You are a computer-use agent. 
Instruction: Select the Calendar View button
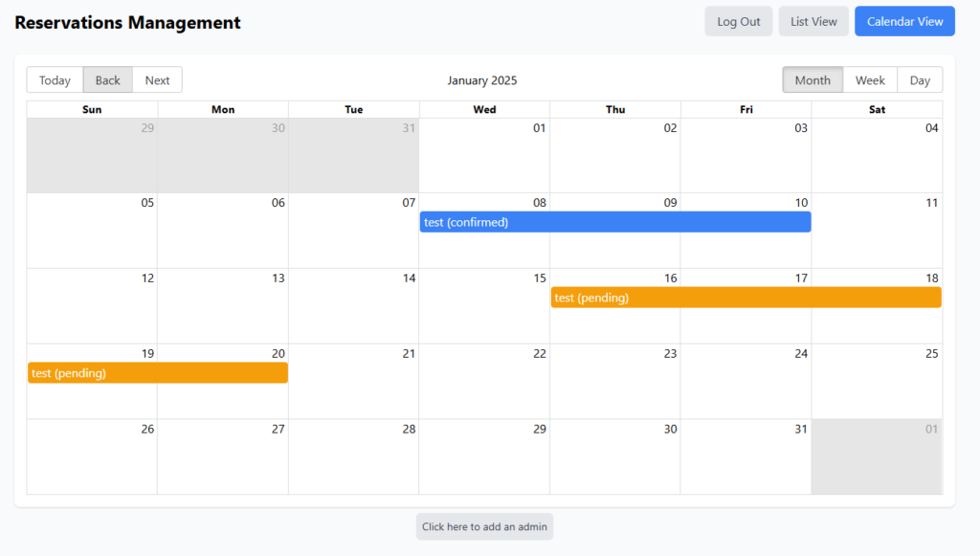904,22
